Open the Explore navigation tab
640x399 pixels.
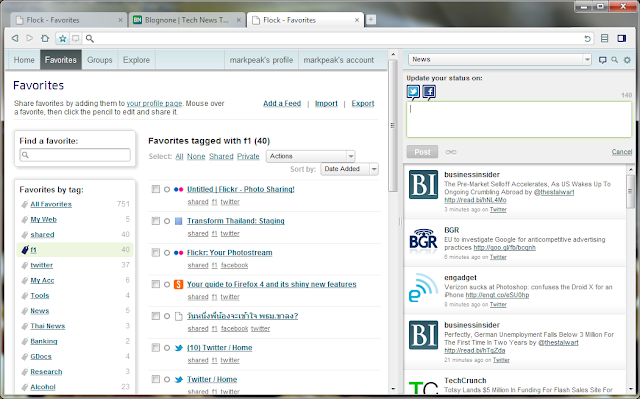pos(136,60)
